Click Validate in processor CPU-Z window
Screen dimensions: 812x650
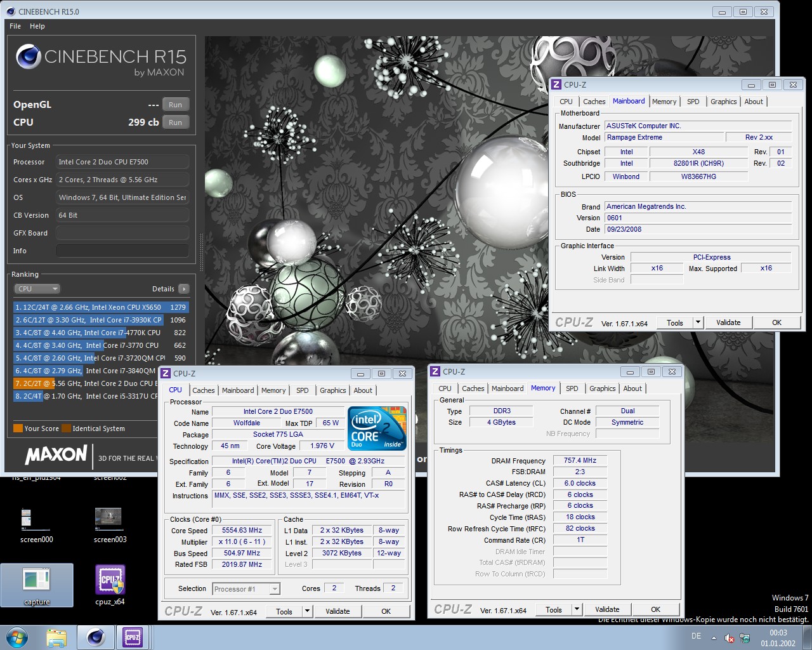[337, 611]
